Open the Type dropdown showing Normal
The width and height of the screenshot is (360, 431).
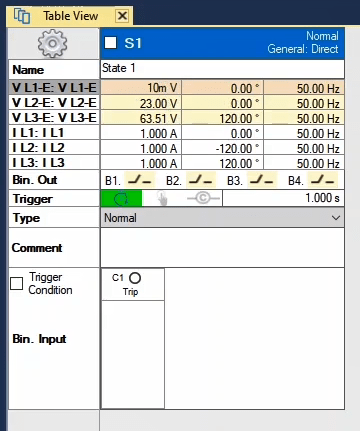[222, 218]
